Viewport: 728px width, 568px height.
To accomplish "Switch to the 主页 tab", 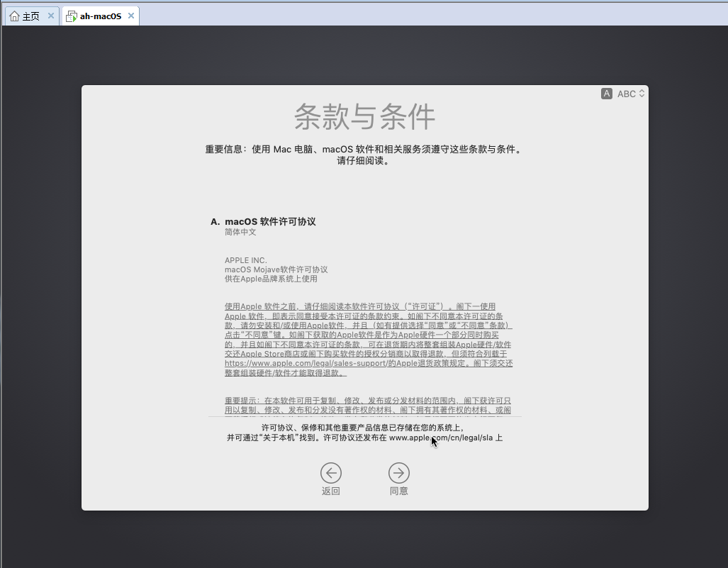I will pos(31,16).
